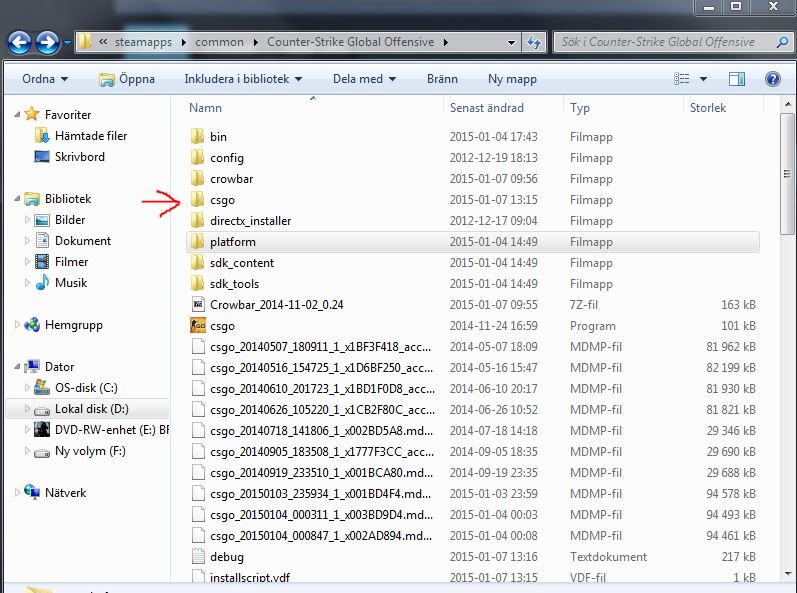Open the Inkludera i bibliotek menu
Screen dimensions: 797x593
[243, 79]
